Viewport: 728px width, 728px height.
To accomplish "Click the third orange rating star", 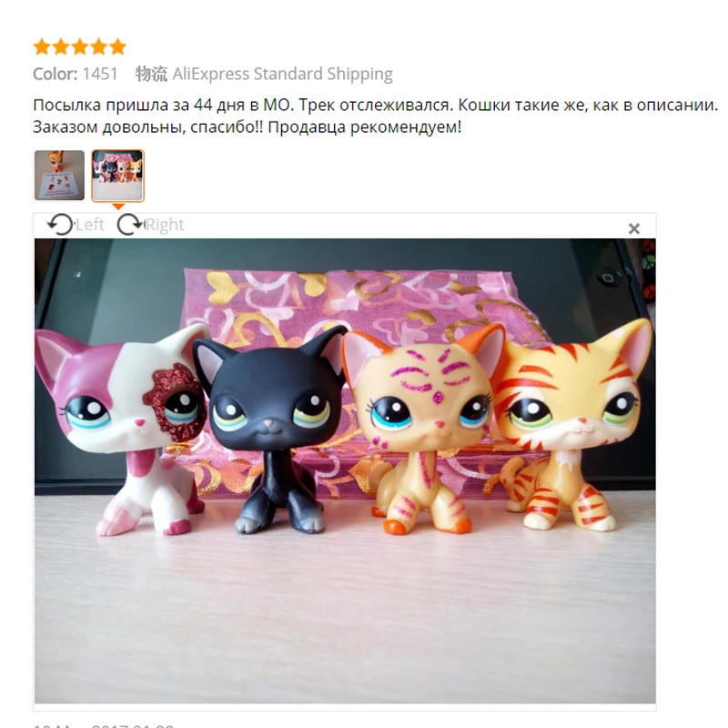I will click(80, 47).
